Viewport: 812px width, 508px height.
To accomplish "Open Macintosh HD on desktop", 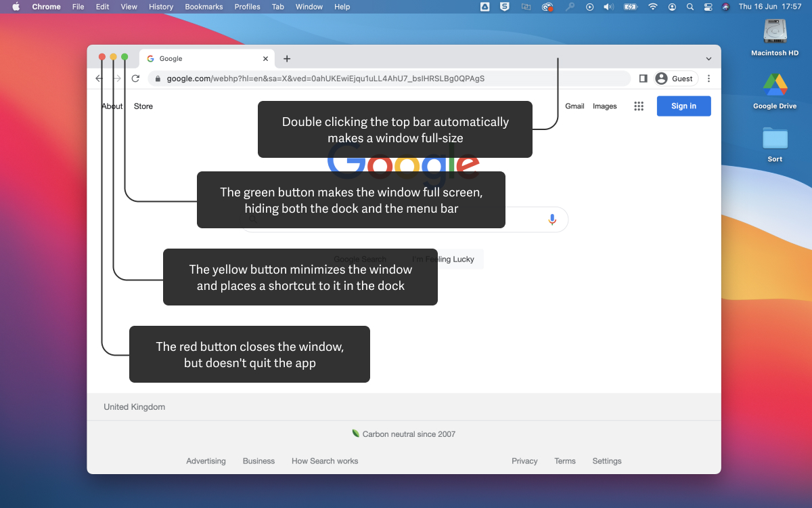I will tap(775, 38).
